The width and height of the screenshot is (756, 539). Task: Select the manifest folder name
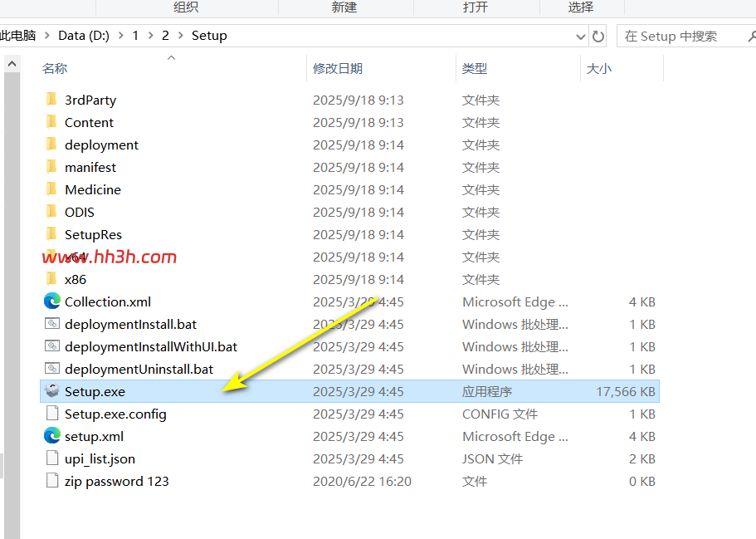[x=90, y=168]
